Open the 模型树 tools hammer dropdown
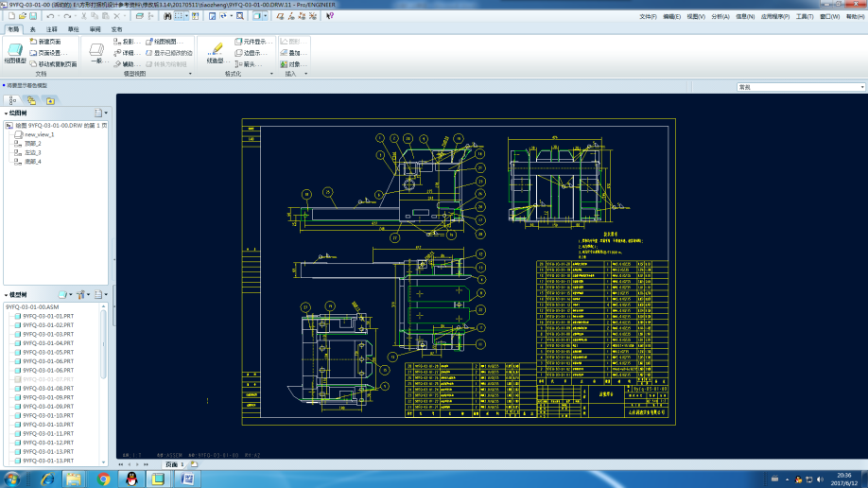 83,295
